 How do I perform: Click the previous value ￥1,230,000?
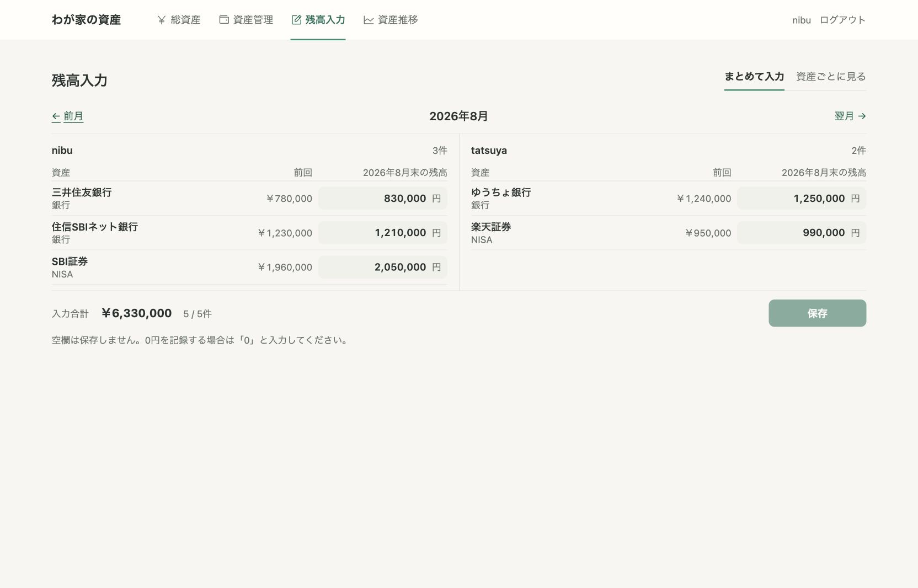point(285,233)
